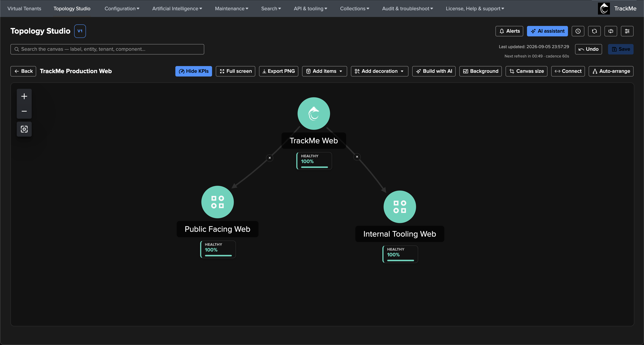The width and height of the screenshot is (644, 345).
Task: Click Auto-arrange
Action: click(x=611, y=71)
